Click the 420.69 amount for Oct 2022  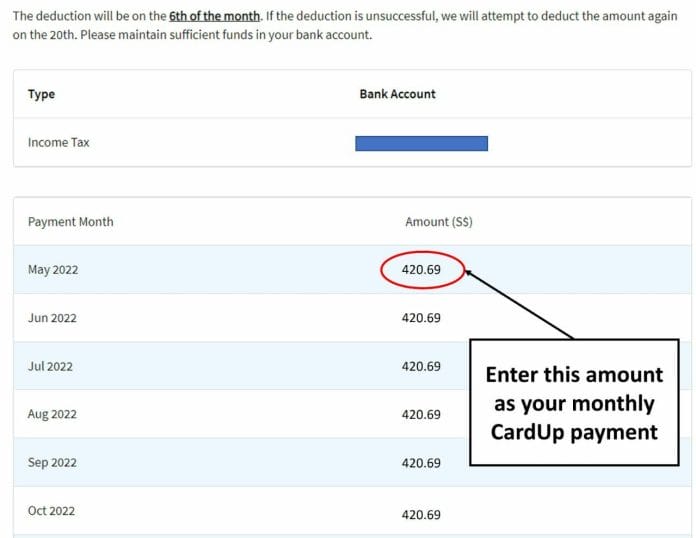(421, 514)
